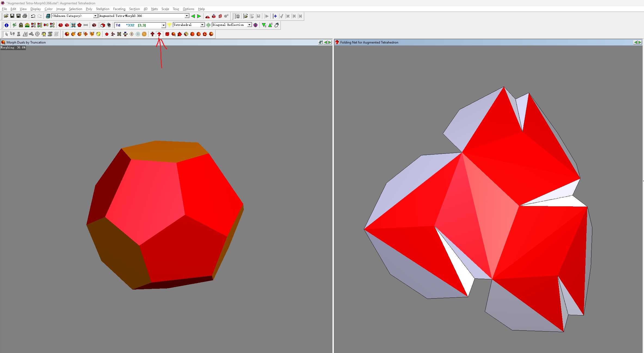Expand the Tetrahedral symmetry dropdown
The width and height of the screenshot is (644, 353).
pyautogui.click(x=202, y=25)
